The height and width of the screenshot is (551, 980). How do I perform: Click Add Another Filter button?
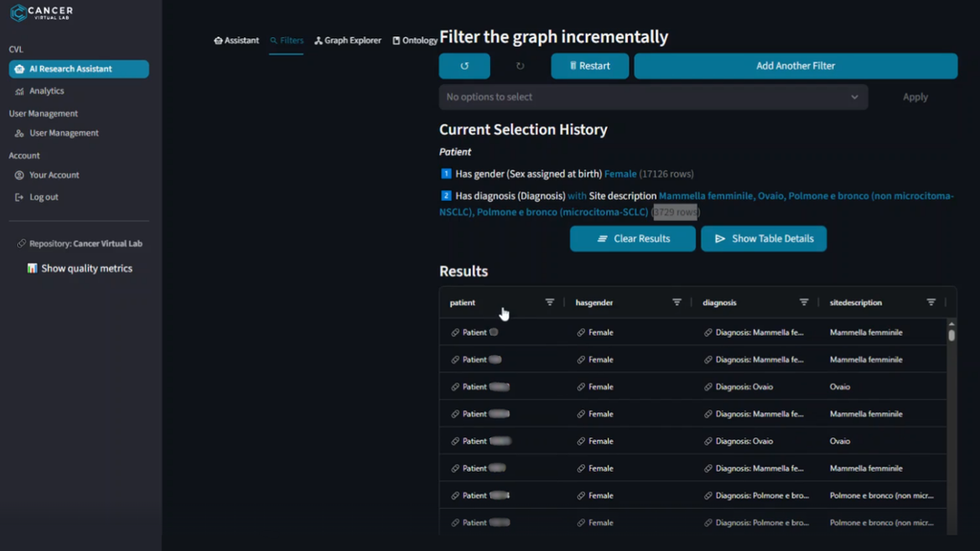click(795, 66)
